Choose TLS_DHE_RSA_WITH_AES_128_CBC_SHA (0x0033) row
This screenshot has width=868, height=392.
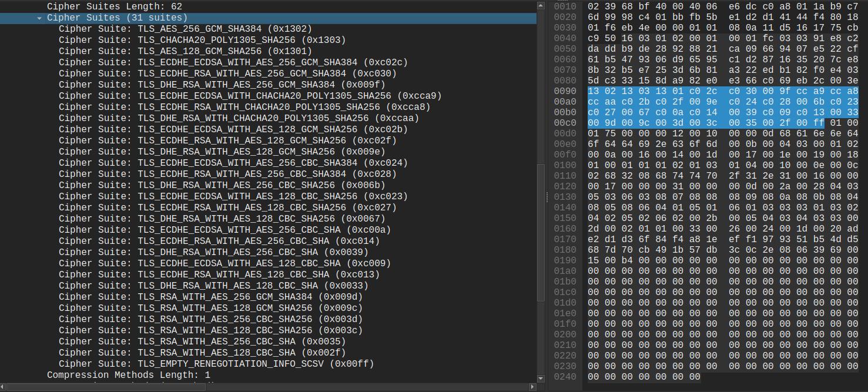pos(268,286)
